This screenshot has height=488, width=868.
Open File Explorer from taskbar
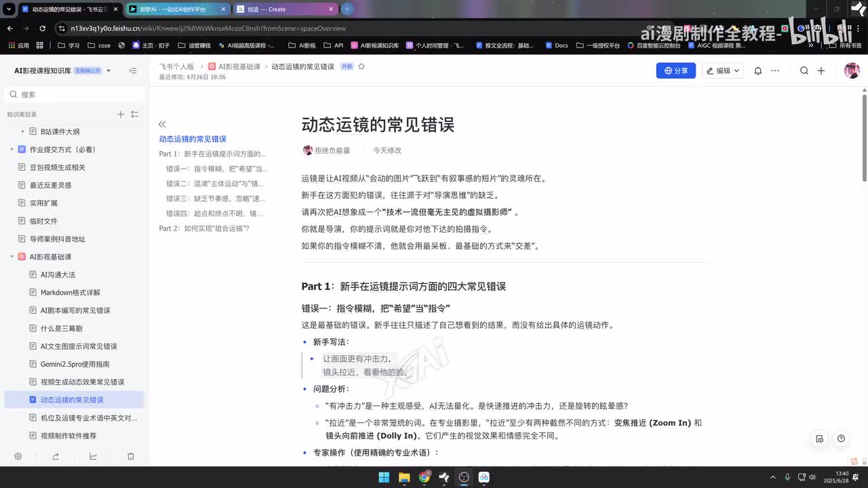(404, 477)
